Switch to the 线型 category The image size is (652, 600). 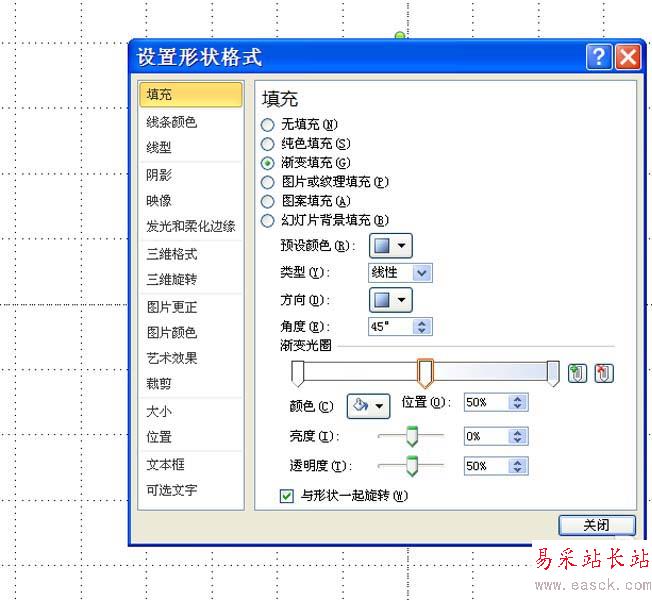(x=191, y=147)
